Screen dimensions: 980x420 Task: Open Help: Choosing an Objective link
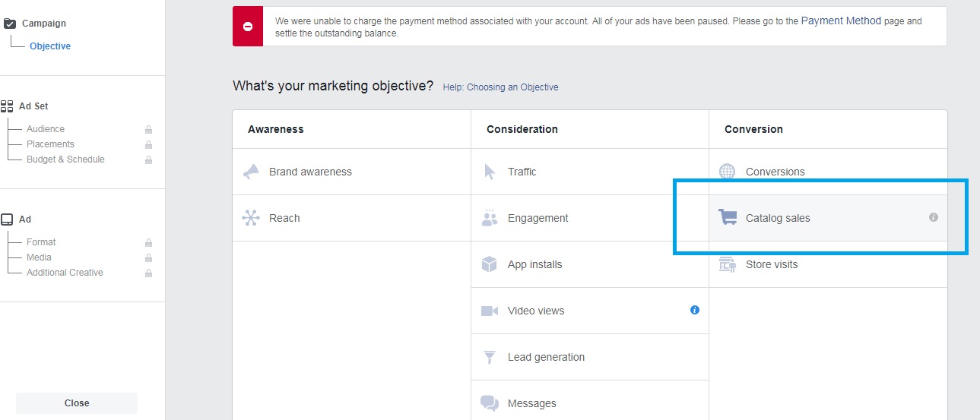(x=500, y=87)
